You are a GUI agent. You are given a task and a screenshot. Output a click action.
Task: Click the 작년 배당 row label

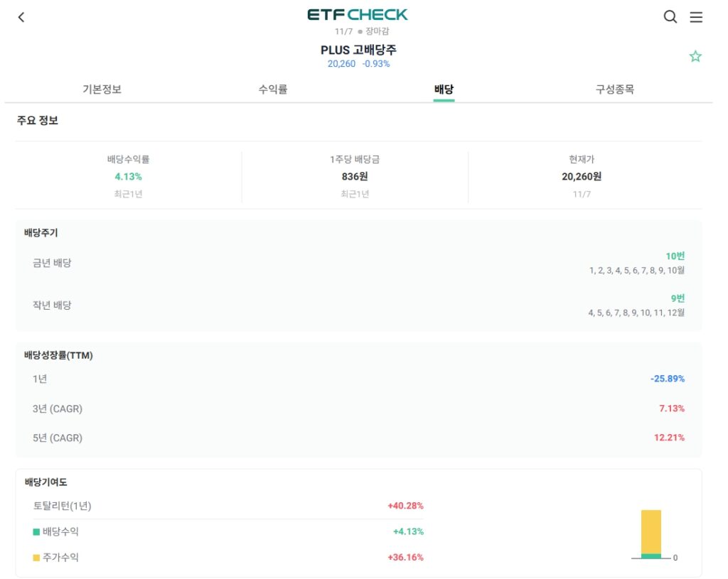tap(52, 305)
